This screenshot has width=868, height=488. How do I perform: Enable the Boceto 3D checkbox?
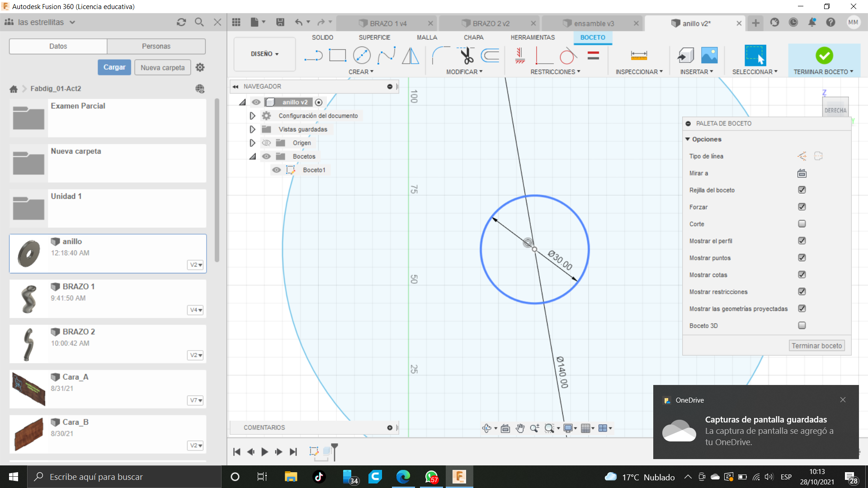click(x=802, y=325)
